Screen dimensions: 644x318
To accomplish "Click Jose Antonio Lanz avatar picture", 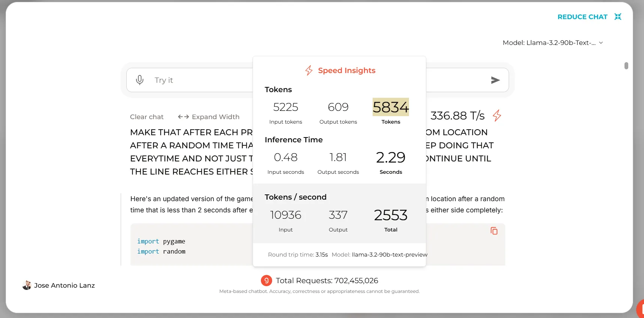I will [27, 285].
